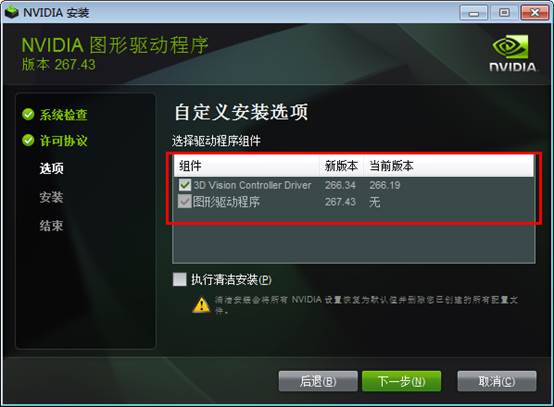Continue with the 下一步(N) button

point(402,381)
